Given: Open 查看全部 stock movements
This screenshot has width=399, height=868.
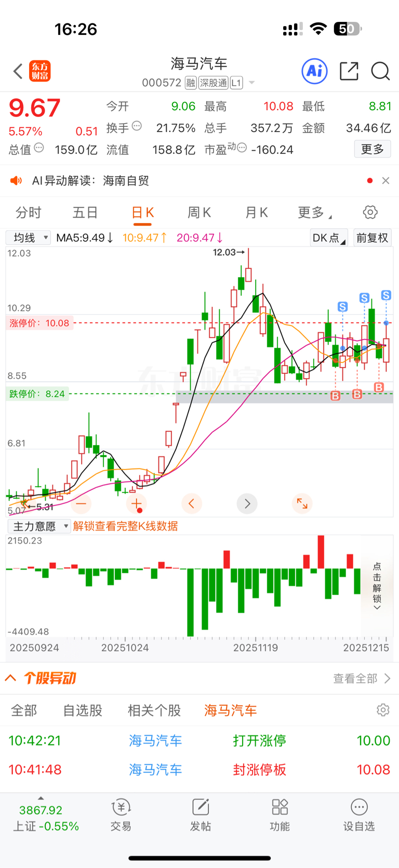Looking at the screenshot, I should pyautogui.click(x=362, y=678).
